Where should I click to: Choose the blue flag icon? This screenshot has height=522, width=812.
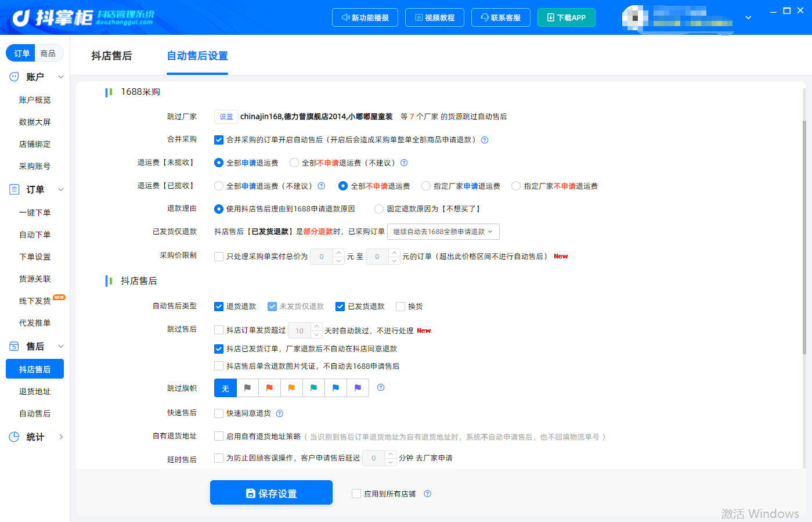(x=335, y=388)
